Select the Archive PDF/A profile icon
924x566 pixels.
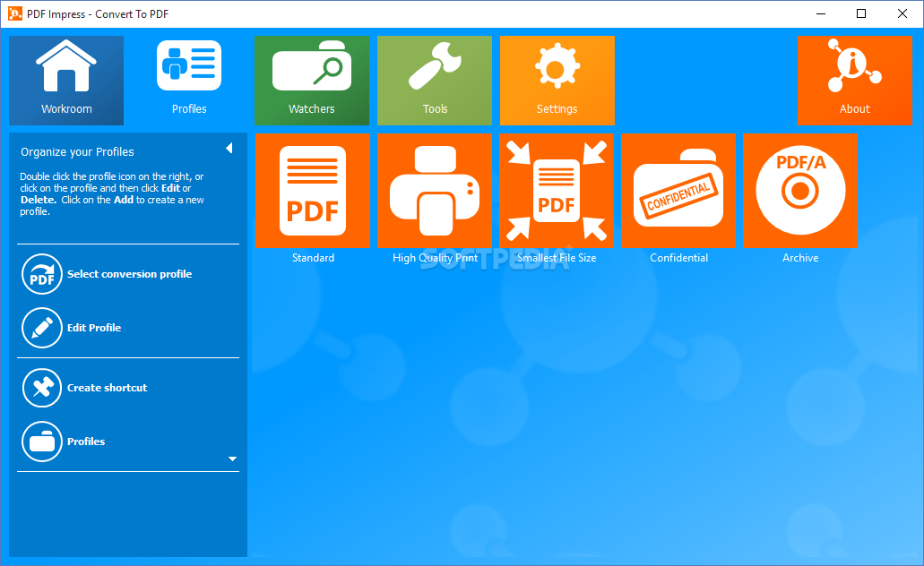[800, 191]
